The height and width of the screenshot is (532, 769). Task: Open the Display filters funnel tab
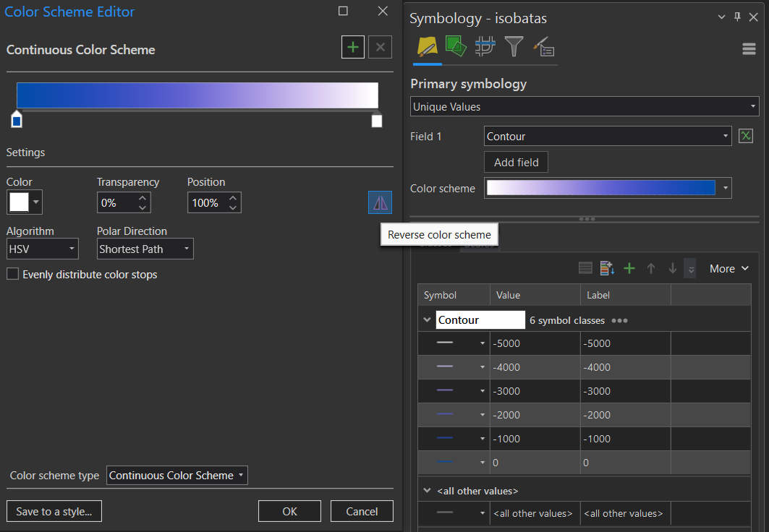514,47
